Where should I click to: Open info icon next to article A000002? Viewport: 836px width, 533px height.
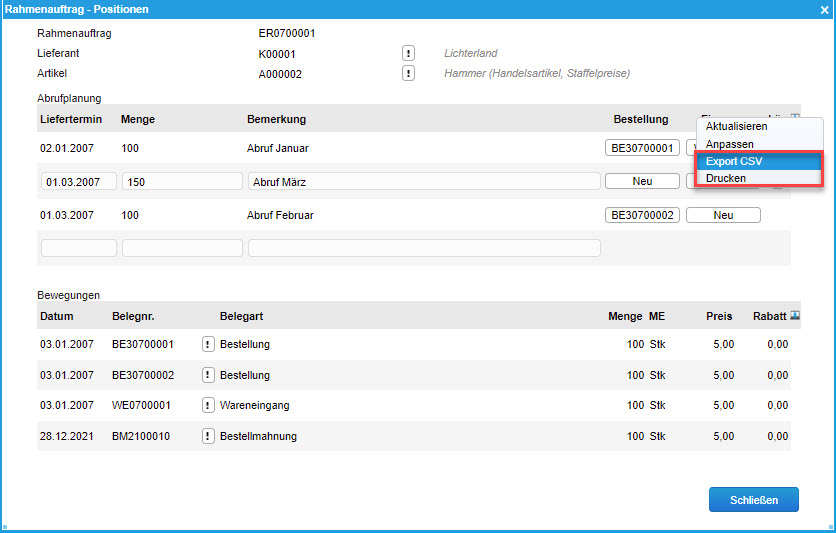(x=408, y=73)
